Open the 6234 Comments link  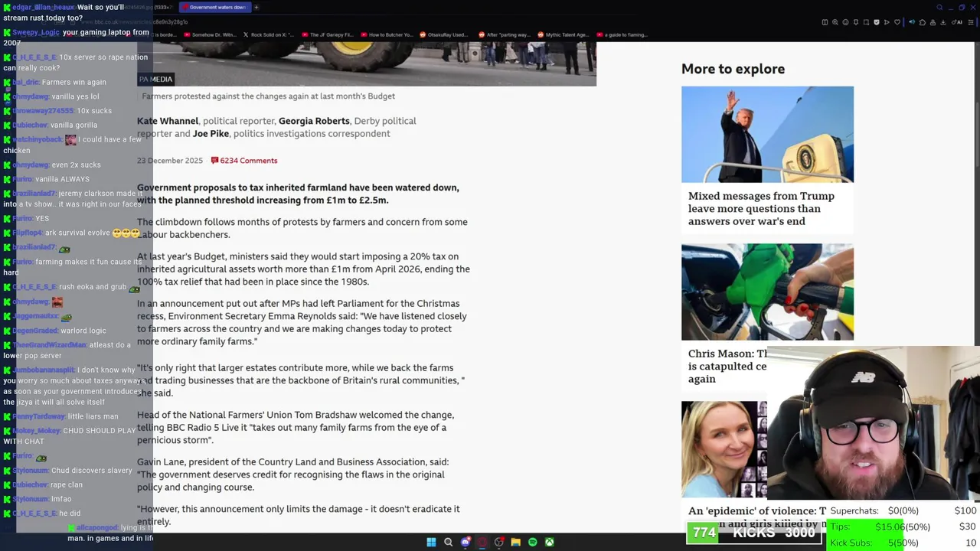(x=244, y=161)
